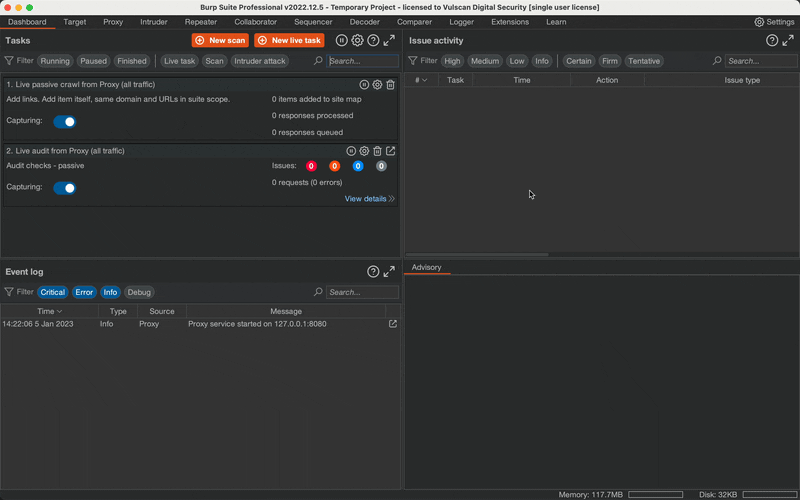Turn off Capturing for Live passive crawl
Image resolution: width=800 pixels, height=500 pixels.
click(x=65, y=122)
